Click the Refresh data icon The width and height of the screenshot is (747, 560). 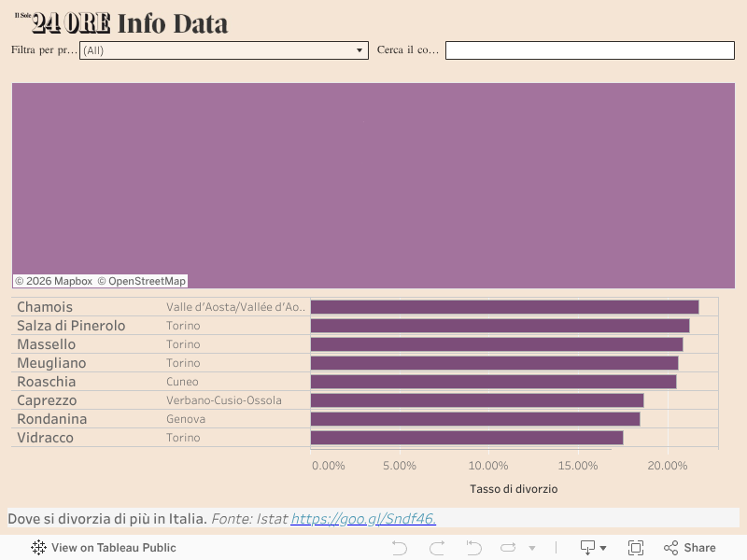508,548
